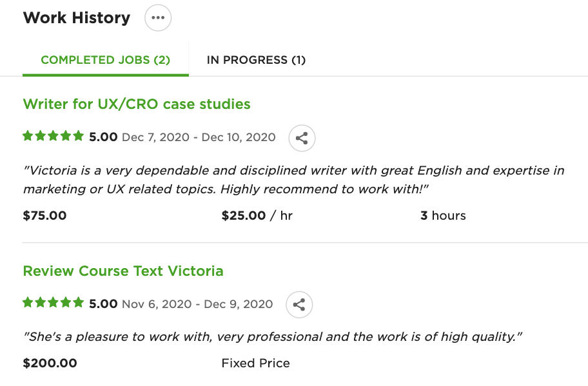588x386 pixels.
Task: Click the Fixed Price label
Action: (255, 363)
